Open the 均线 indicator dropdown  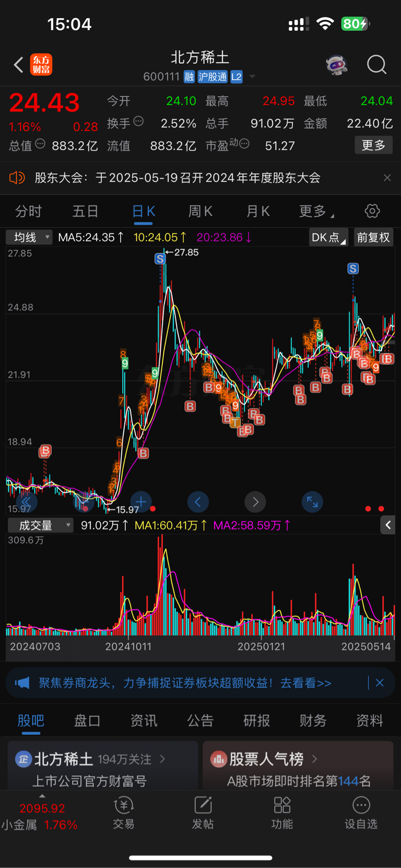click(x=29, y=237)
